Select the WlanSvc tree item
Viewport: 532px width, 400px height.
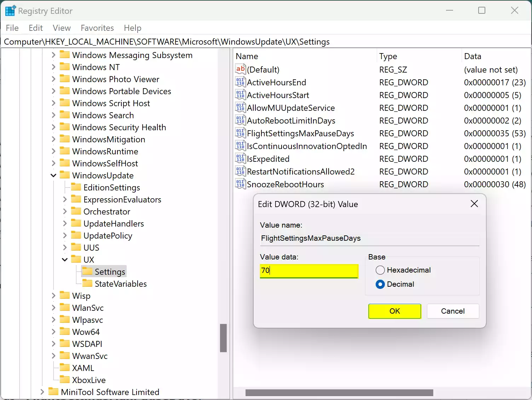pos(88,308)
